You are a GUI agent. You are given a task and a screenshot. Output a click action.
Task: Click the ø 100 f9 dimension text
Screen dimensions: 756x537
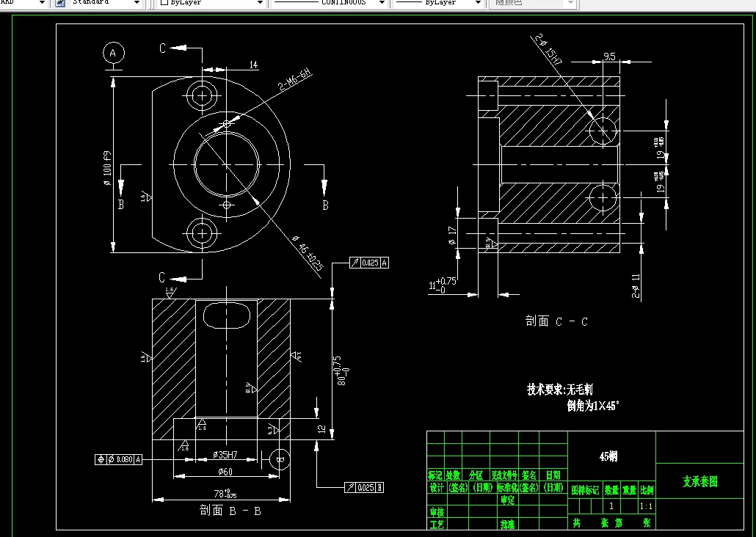click(x=107, y=168)
